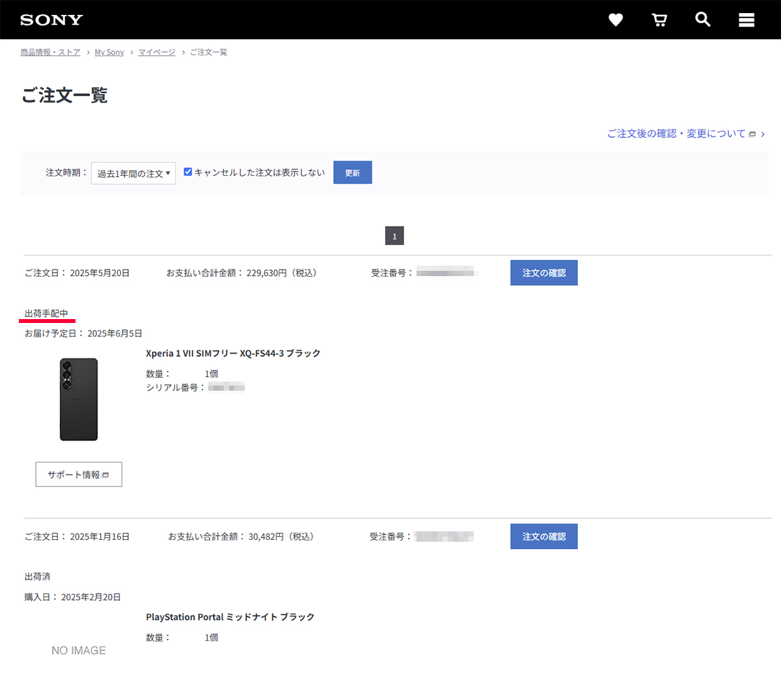Click 注文時期 label
This screenshot has height=700, width=781.
pos(66,173)
